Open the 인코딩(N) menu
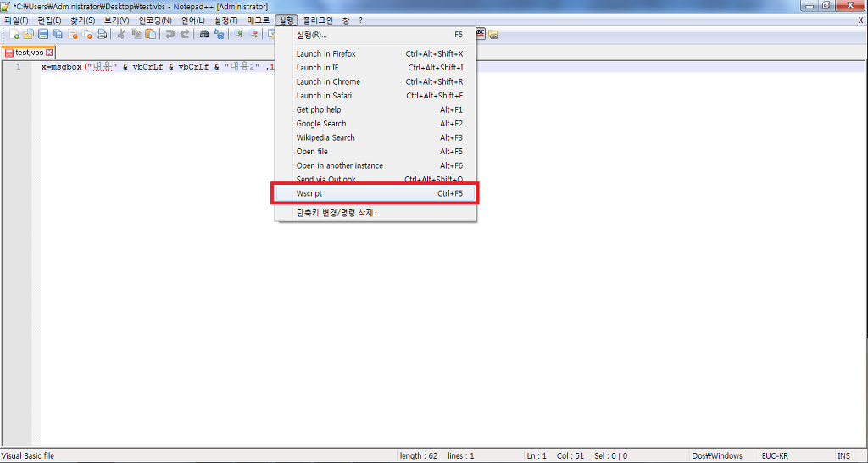The height and width of the screenshot is (463, 868). [155, 20]
